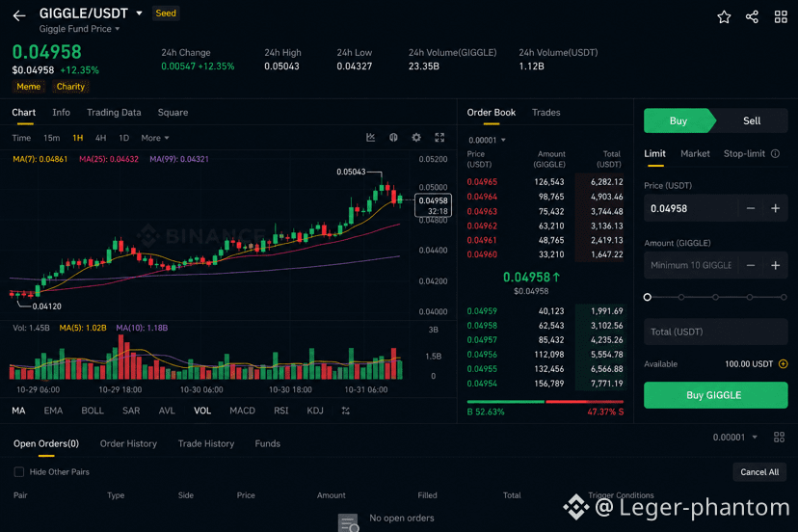
Task: Select Stop-limit order type
Action: click(x=744, y=154)
